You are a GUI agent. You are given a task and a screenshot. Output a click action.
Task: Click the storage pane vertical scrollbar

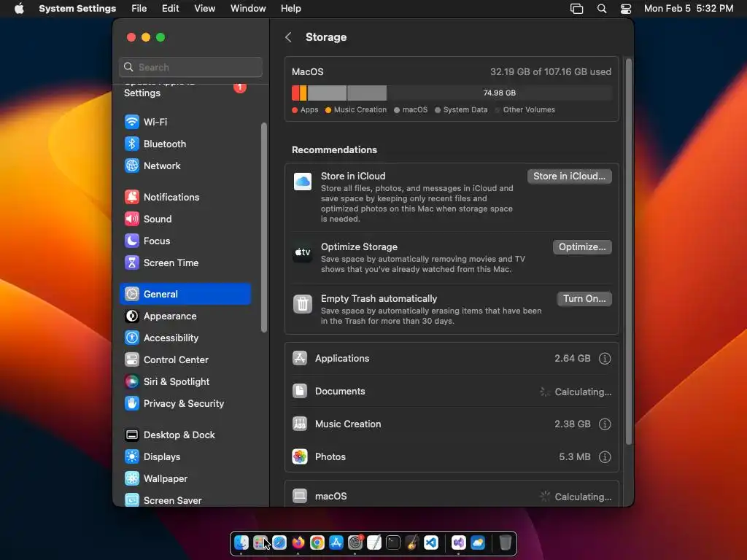(x=629, y=252)
